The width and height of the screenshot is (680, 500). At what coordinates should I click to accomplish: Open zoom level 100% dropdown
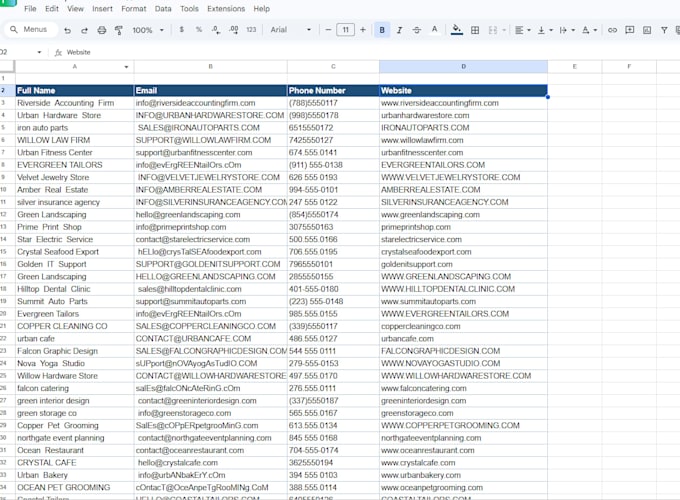tap(148, 30)
